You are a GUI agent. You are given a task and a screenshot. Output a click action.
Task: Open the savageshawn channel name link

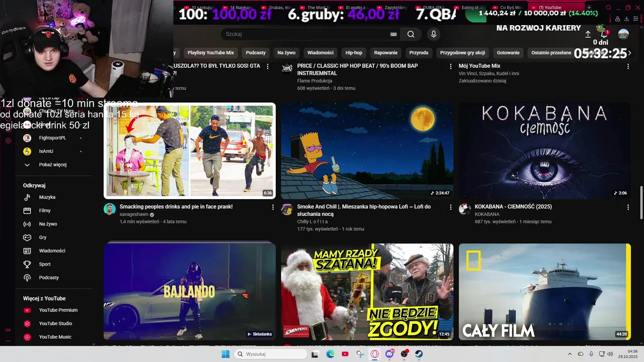[134, 214]
